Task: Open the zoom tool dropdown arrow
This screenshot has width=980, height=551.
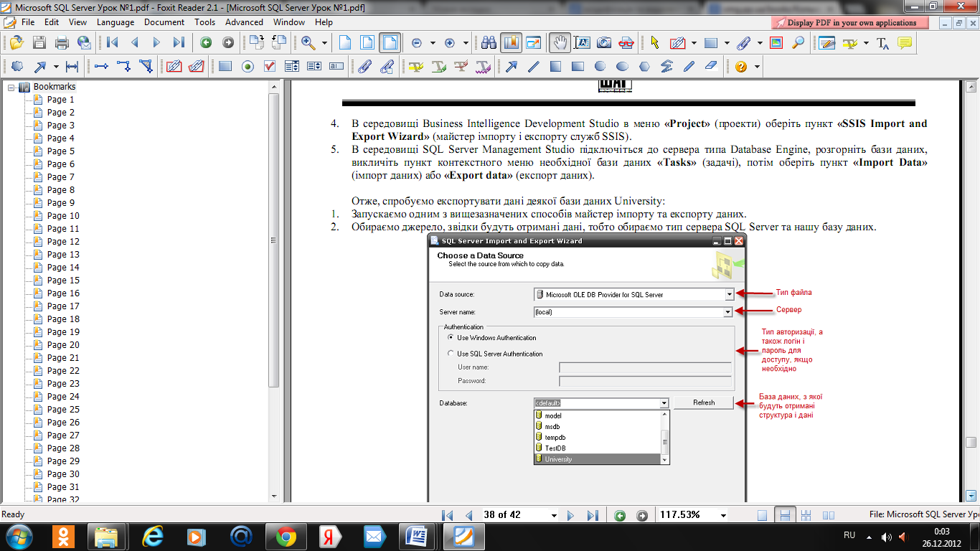Action: click(324, 43)
